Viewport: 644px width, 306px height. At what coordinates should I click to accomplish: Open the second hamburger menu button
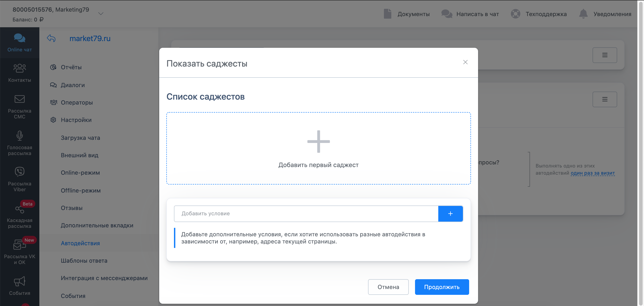tap(604, 99)
